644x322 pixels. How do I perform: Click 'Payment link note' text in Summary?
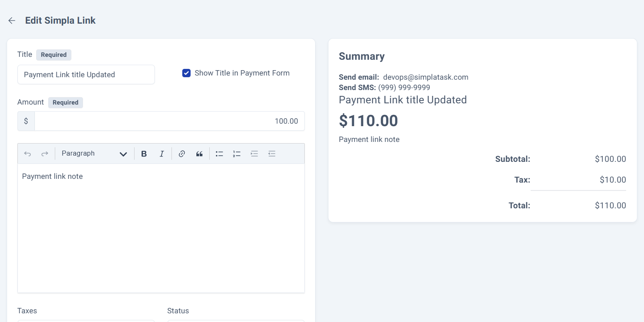[369, 139]
